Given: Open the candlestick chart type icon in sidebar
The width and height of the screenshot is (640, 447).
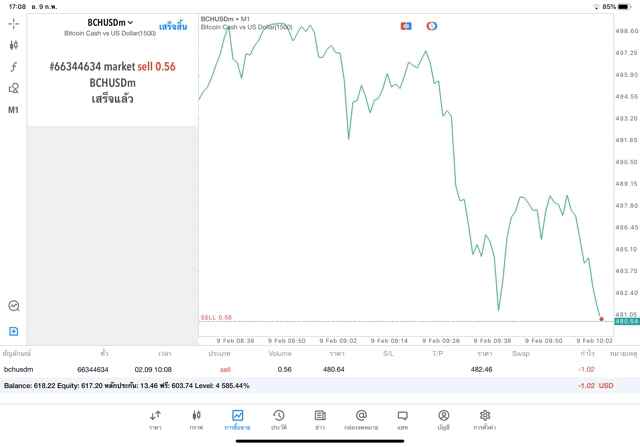Looking at the screenshot, I should pyautogui.click(x=13, y=45).
